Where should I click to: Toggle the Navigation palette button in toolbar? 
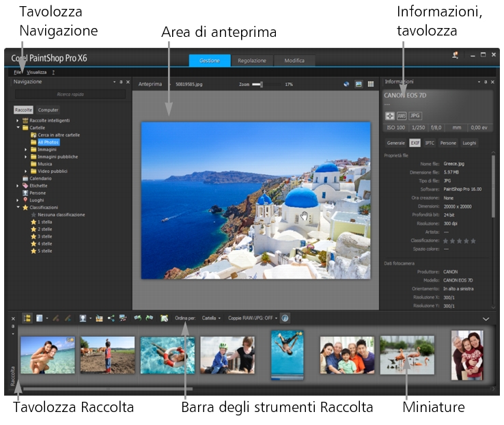pos(27,318)
